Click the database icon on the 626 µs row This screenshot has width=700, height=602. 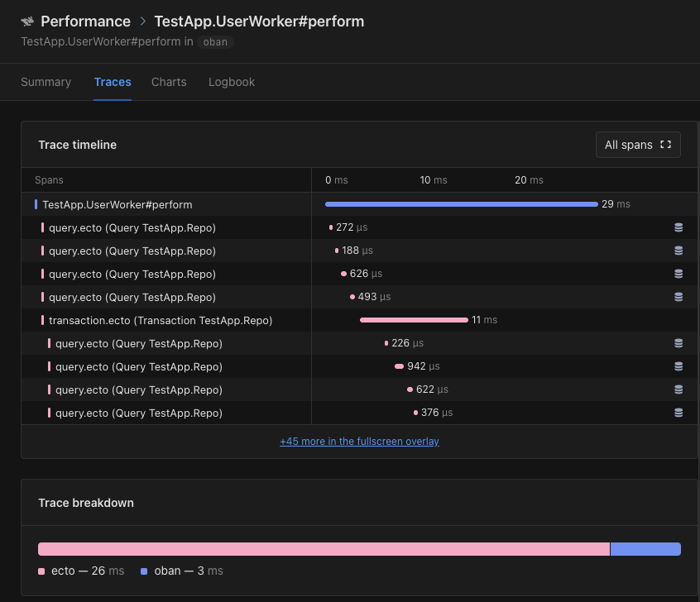pyautogui.click(x=678, y=274)
